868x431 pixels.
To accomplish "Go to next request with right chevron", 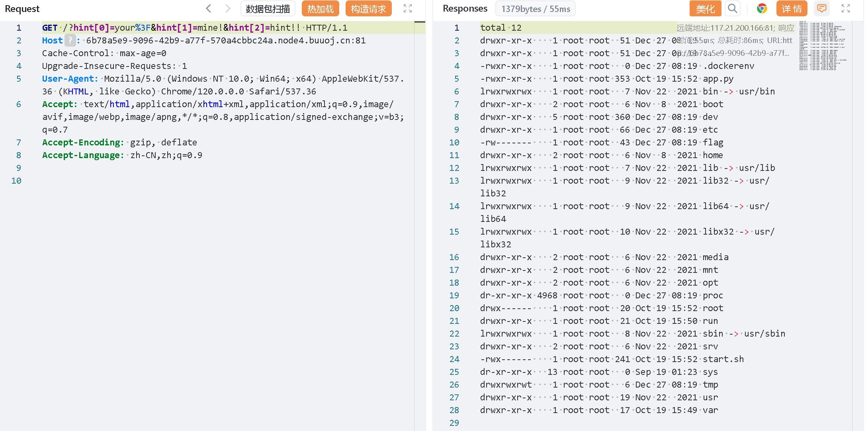I will [227, 8].
